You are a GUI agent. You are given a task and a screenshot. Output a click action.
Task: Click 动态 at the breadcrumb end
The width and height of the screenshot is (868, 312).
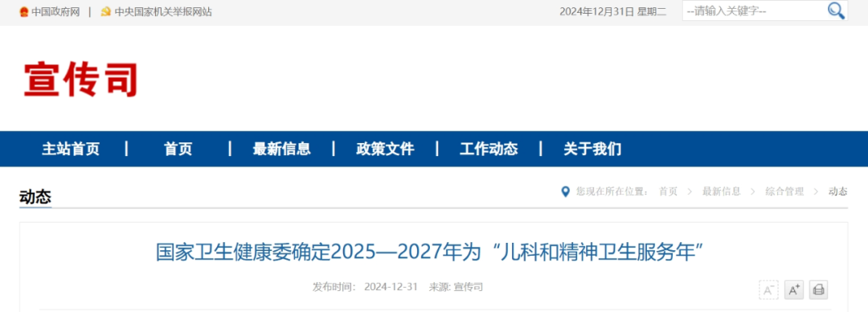coord(837,191)
